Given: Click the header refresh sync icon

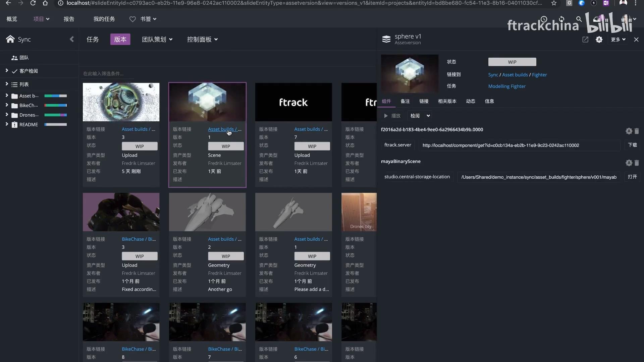Looking at the screenshot, I should tap(561, 19).
